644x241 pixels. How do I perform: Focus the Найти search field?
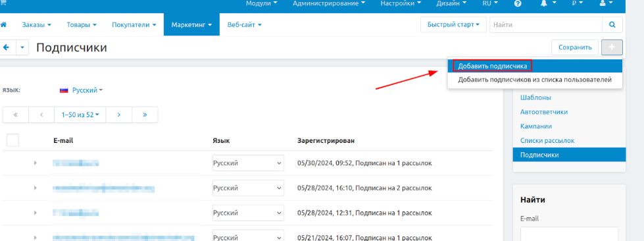click(546, 24)
